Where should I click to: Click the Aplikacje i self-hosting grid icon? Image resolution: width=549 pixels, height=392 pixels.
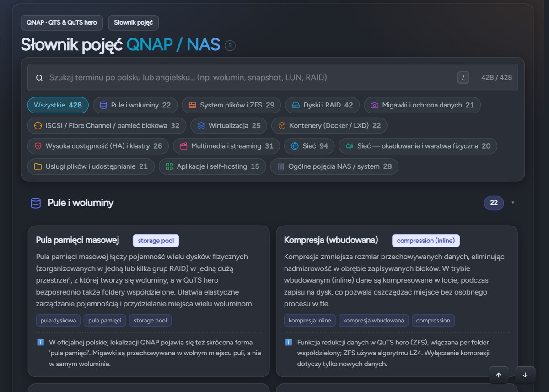(x=169, y=166)
